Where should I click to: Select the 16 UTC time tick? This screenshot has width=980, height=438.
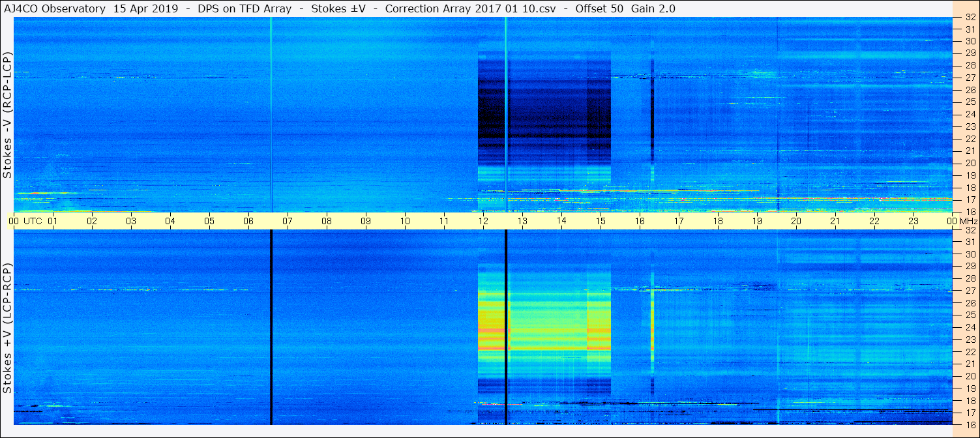coord(640,221)
